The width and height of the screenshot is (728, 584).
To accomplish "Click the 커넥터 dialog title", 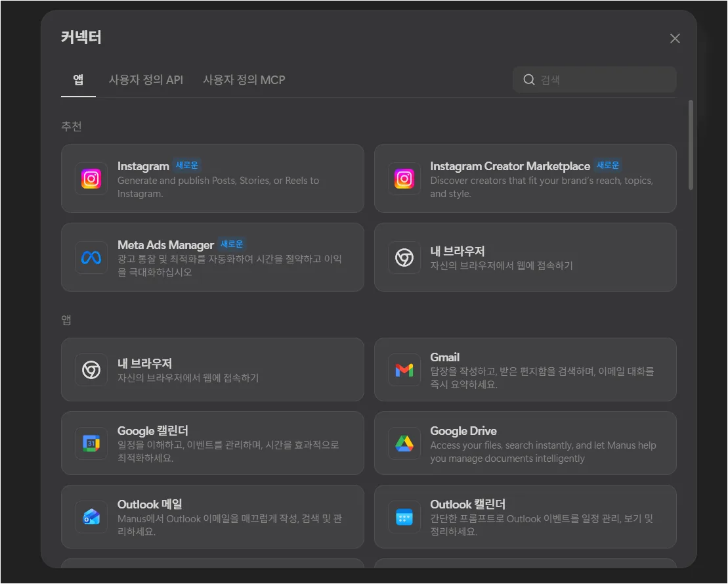I will [81, 37].
